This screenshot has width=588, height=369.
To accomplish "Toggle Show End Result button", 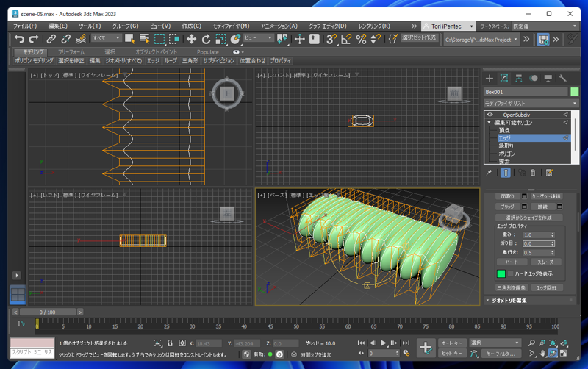I will 506,173.
